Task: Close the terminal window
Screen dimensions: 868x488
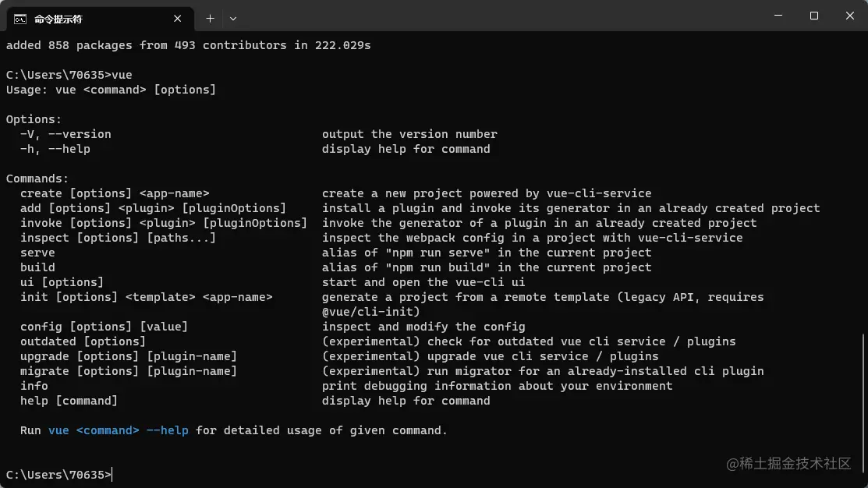Action: [x=849, y=16]
